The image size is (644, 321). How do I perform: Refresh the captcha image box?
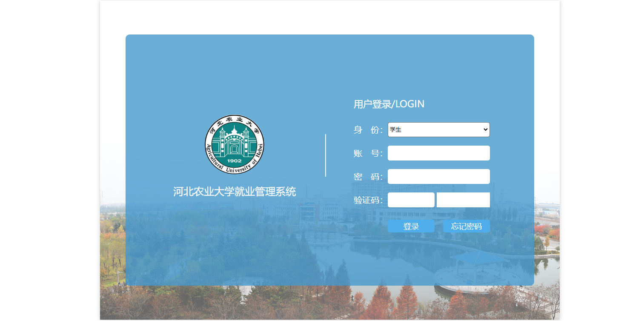(463, 200)
